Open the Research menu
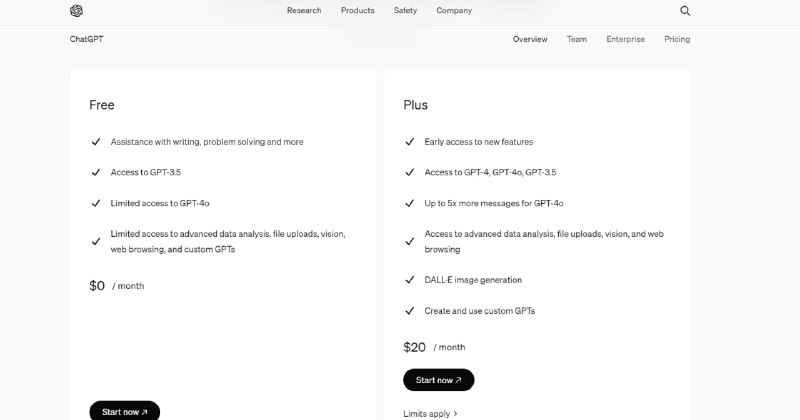 (x=304, y=11)
